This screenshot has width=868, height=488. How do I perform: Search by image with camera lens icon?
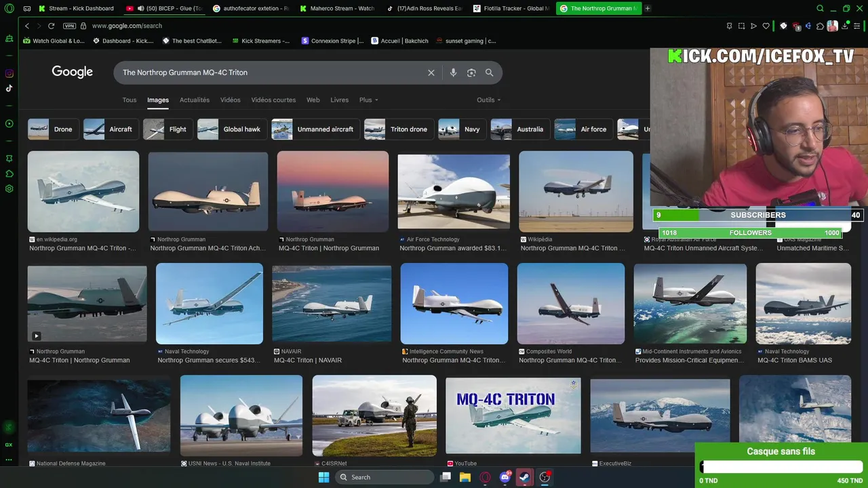click(x=471, y=73)
